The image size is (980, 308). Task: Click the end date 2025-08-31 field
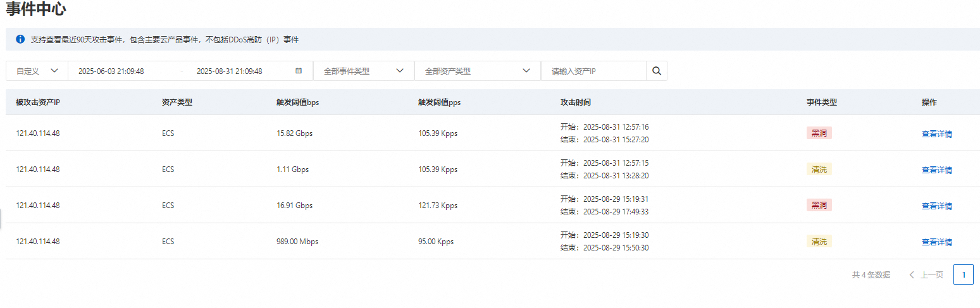point(230,71)
